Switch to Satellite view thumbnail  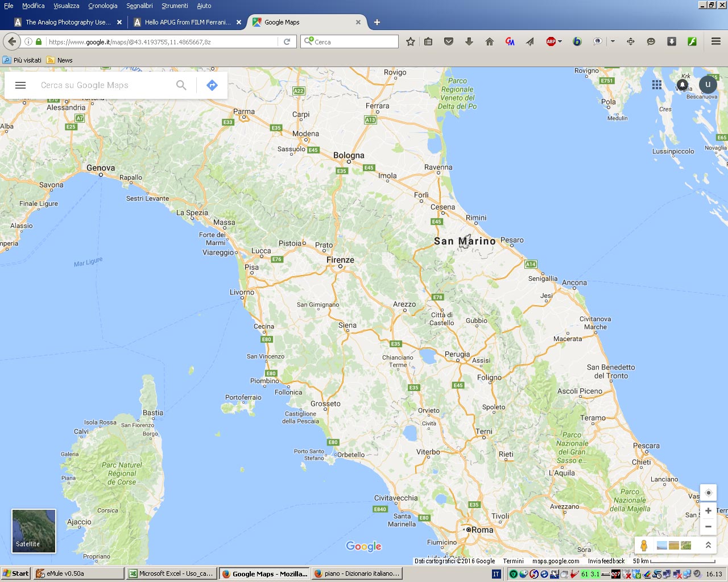pyautogui.click(x=34, y=531)
